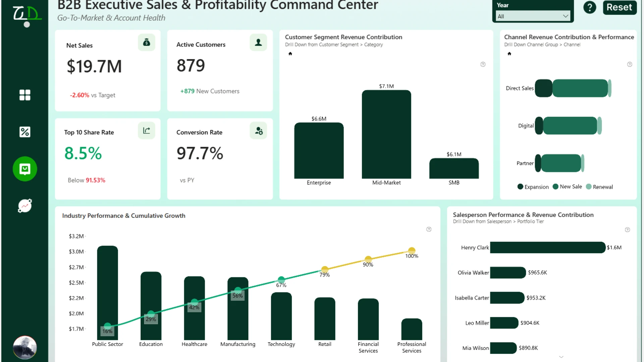
Task: Click the 879 Active Customers value
Action: coord(191,65)
